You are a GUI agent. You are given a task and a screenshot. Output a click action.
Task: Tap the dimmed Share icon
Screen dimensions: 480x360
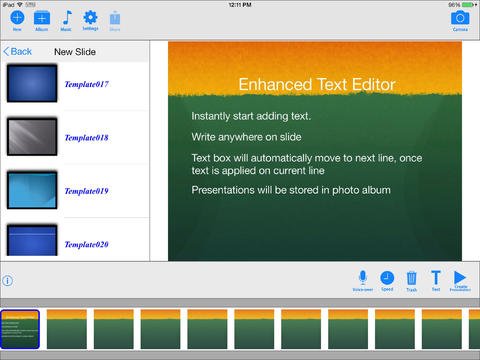[x=115, y=18]
